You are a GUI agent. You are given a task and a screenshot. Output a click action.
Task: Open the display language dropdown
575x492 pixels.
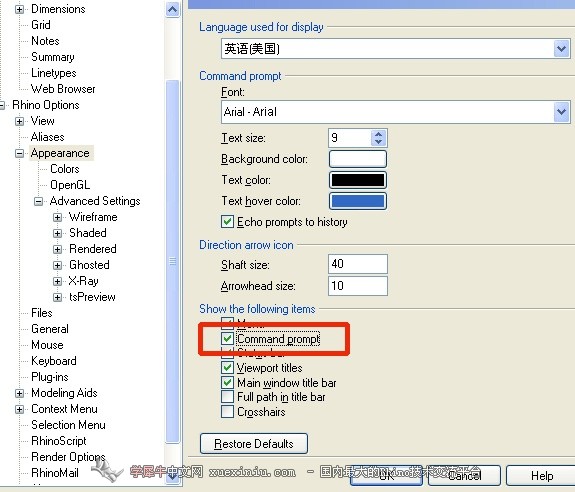tap(561, 48)
